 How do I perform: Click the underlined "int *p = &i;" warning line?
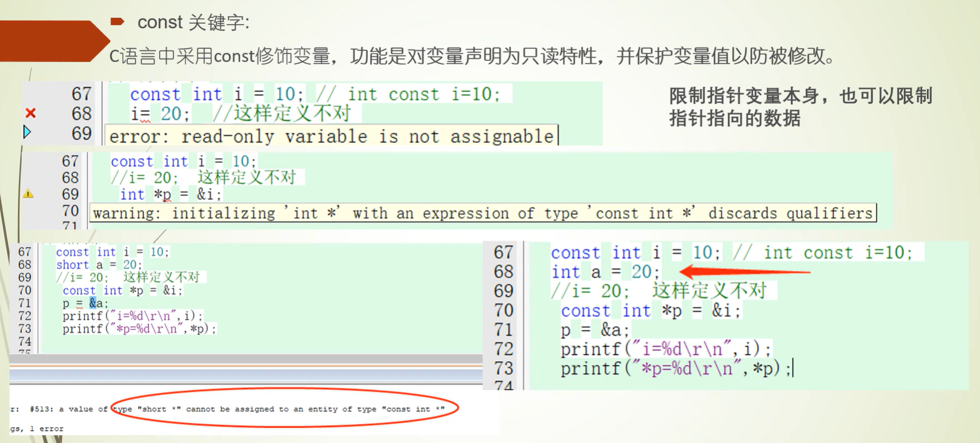(x=170, y=195)
